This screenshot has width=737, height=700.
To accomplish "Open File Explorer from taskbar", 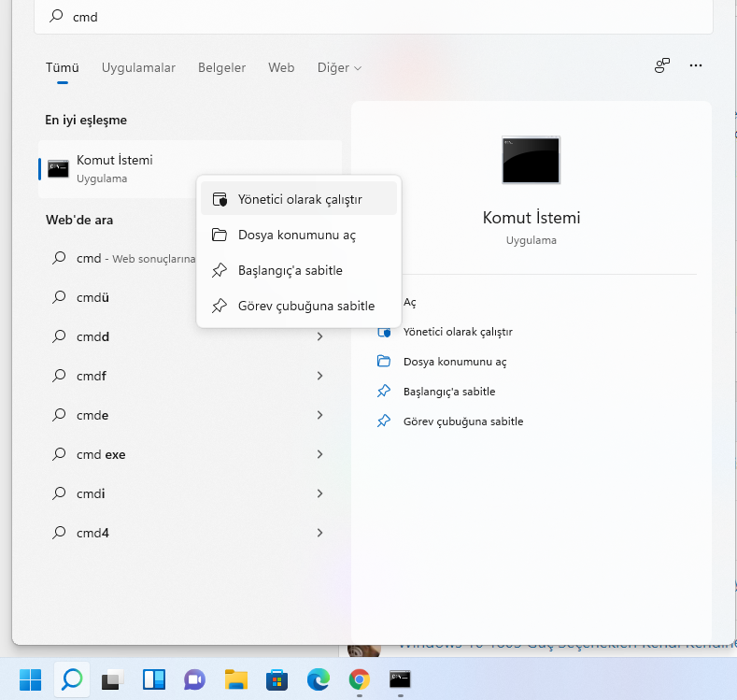I will pyautogui.click(x=236, y=679).
